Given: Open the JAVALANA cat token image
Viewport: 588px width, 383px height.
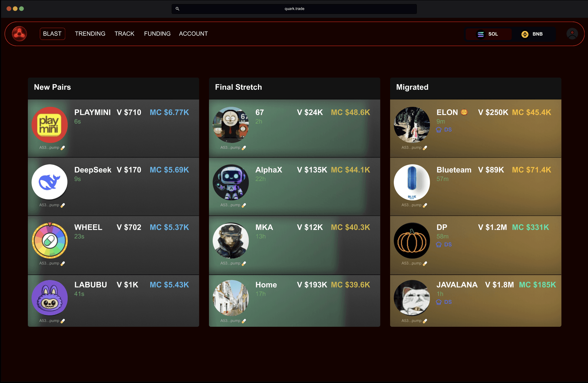Looking at the screenshot, I should point(412,298).
